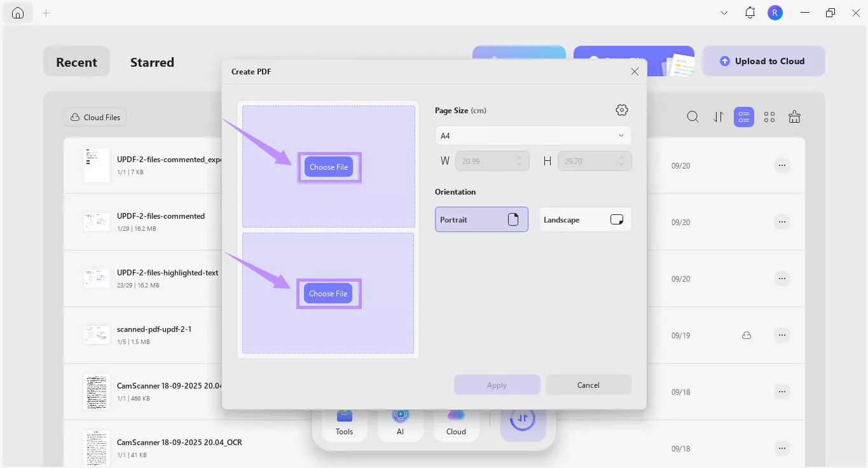Click Upload to Cloud

763,60
